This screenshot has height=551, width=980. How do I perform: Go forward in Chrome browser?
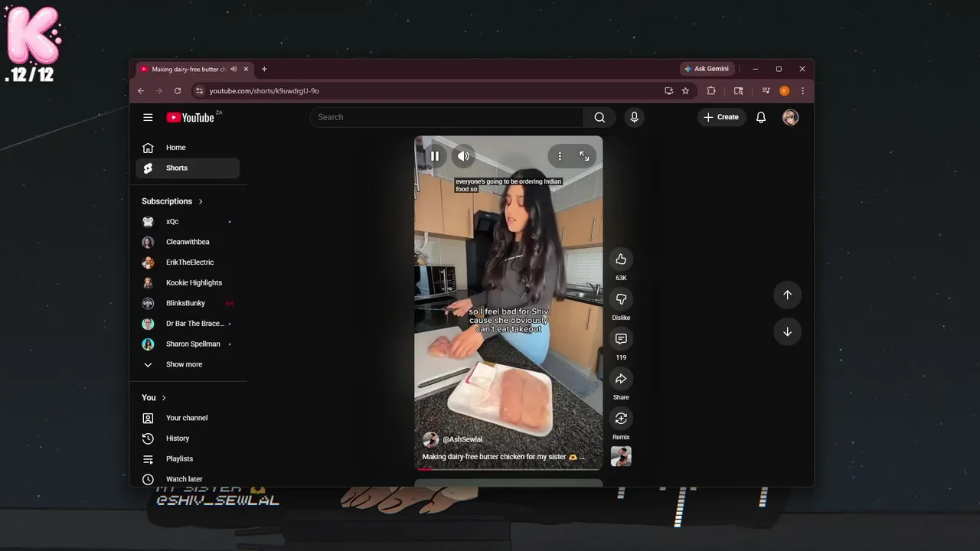(x=159, y=90)
